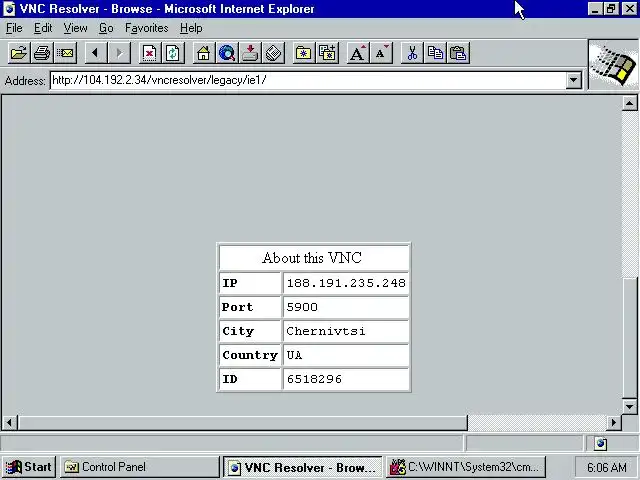The width and height of the screenshot is (640, 480).
Task: Click the City value Chernivtsi
Action: (x=326, y=331)
